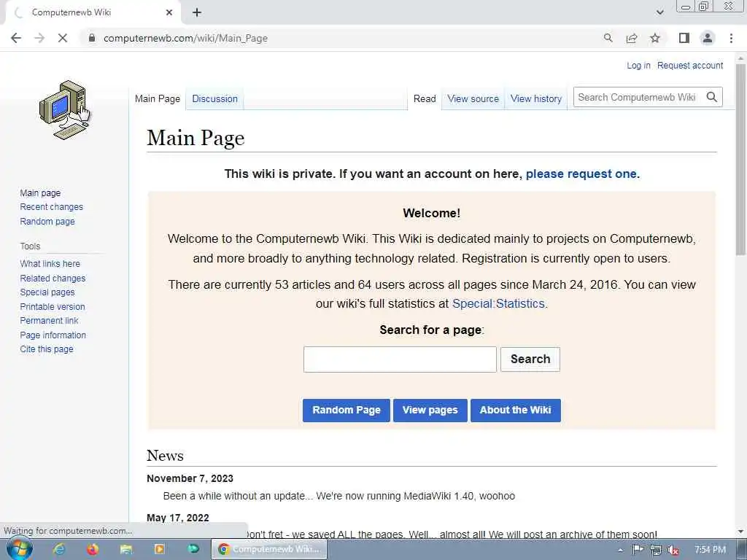Select the Read tab

tap(425, 98)
